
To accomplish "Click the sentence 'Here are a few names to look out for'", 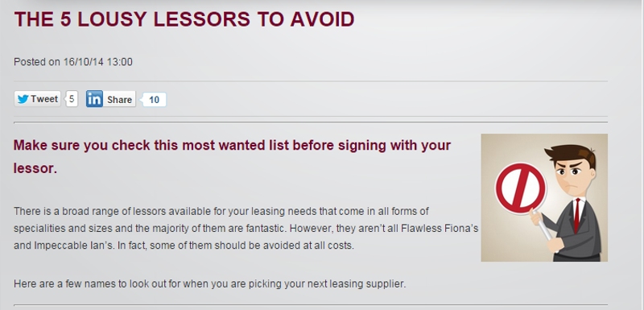I will click(x=210, y=283).
